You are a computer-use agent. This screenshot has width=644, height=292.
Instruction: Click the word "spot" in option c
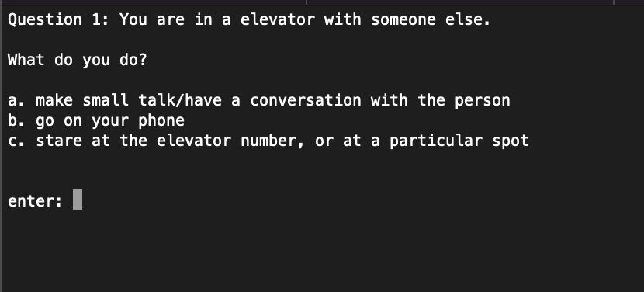(x=510, y=141)
